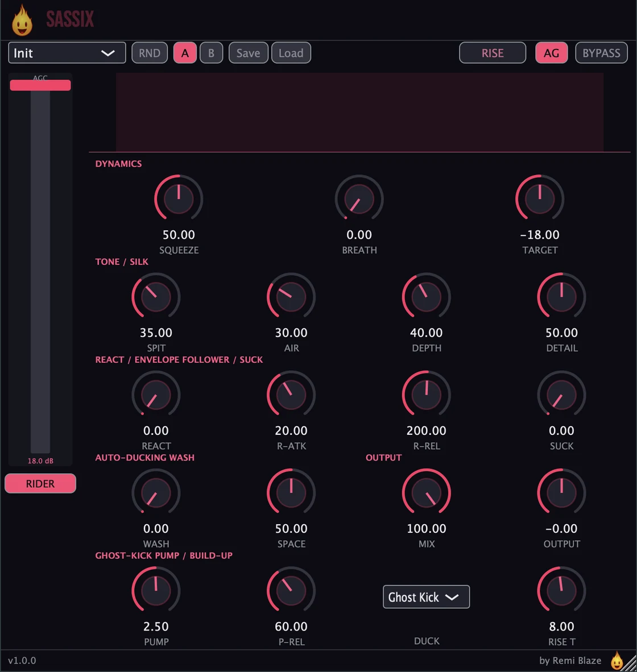Click the REACT knob

tap(156, 395)
